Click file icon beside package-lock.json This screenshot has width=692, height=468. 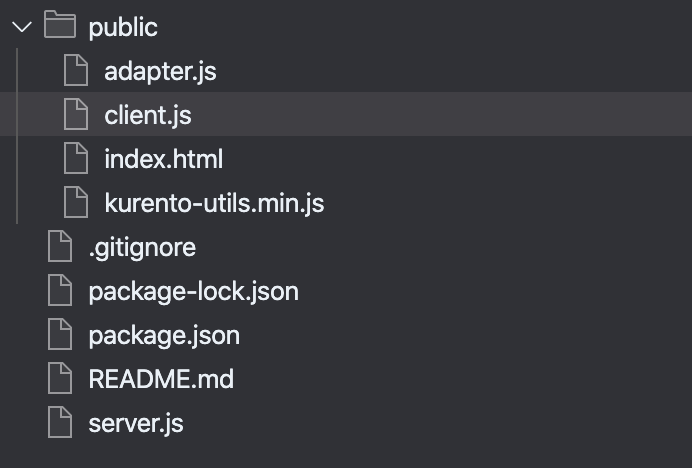click(x=60, y=290)
